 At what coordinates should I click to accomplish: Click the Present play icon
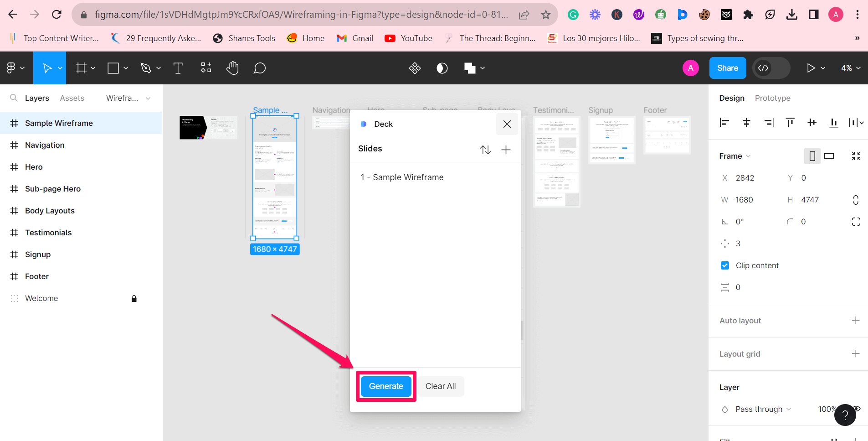811,68
